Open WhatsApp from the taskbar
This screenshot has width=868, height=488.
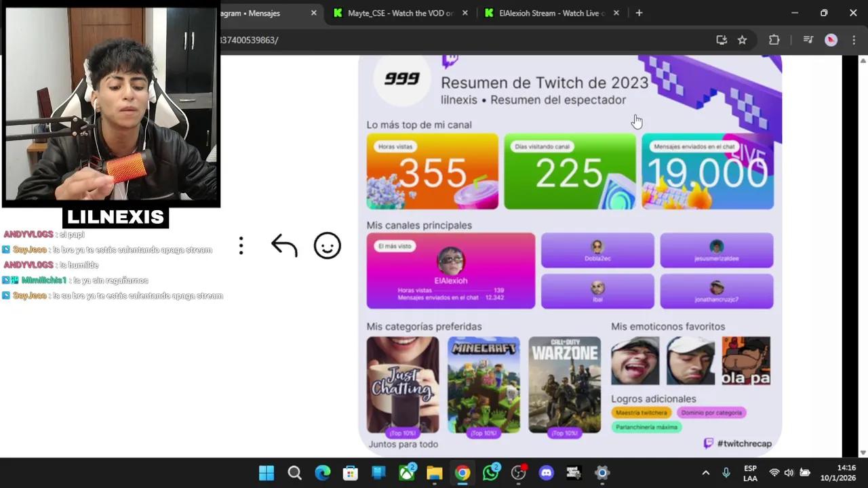pos(490,473)
